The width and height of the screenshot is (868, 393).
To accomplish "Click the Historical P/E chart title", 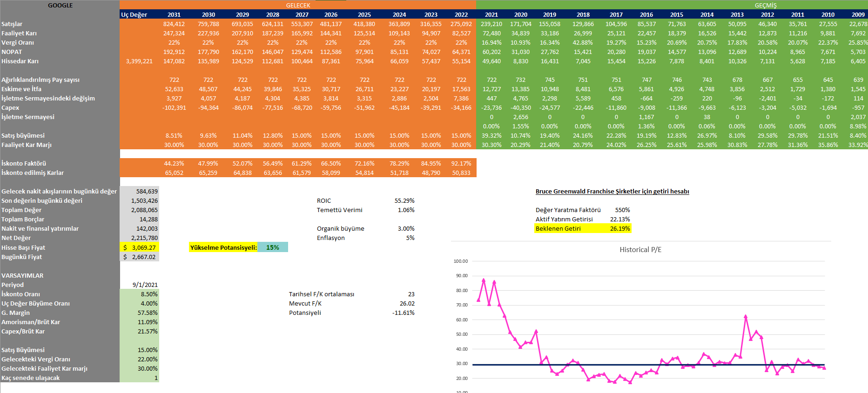I will coord(640,250).
